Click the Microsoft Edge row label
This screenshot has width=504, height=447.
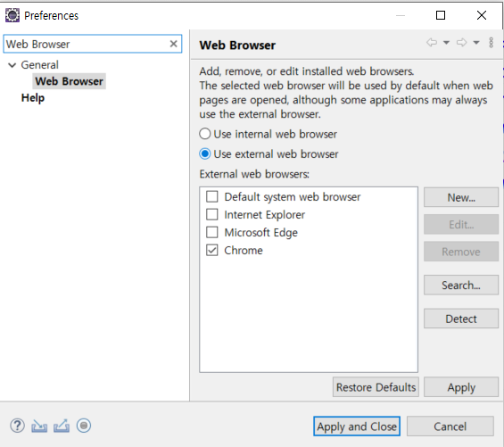(261, 233)
